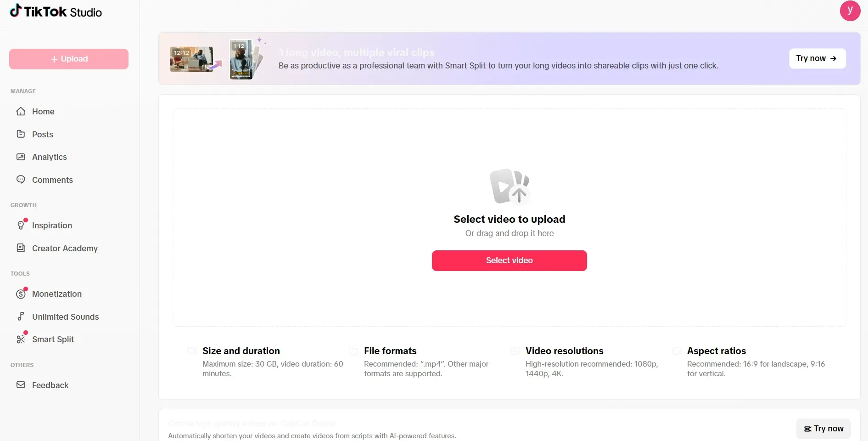Click the upload video illustration icon
Screen dimensions: 868x441
pyautogui.click(x=510, y=187)
